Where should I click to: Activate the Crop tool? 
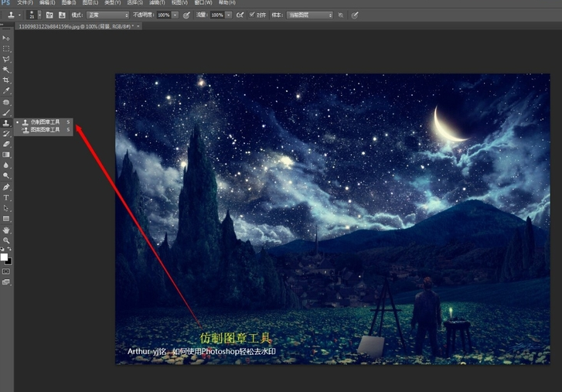pos(6,80)
